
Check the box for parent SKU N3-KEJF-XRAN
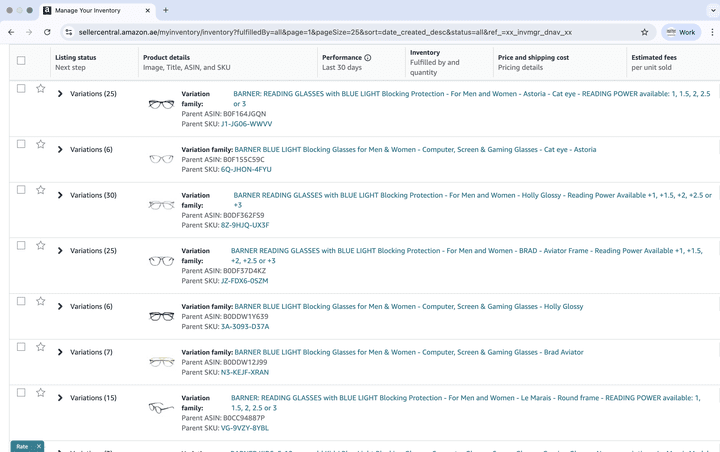21,347
